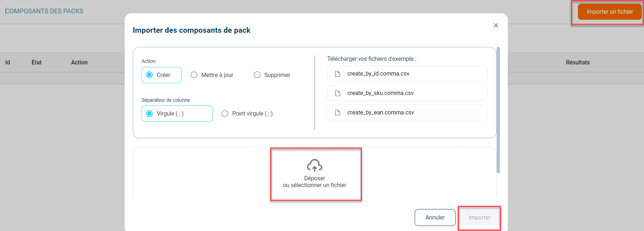644x231 pixels.
Task: Select Virgule as column separator
Action: (x=150, y=114)
